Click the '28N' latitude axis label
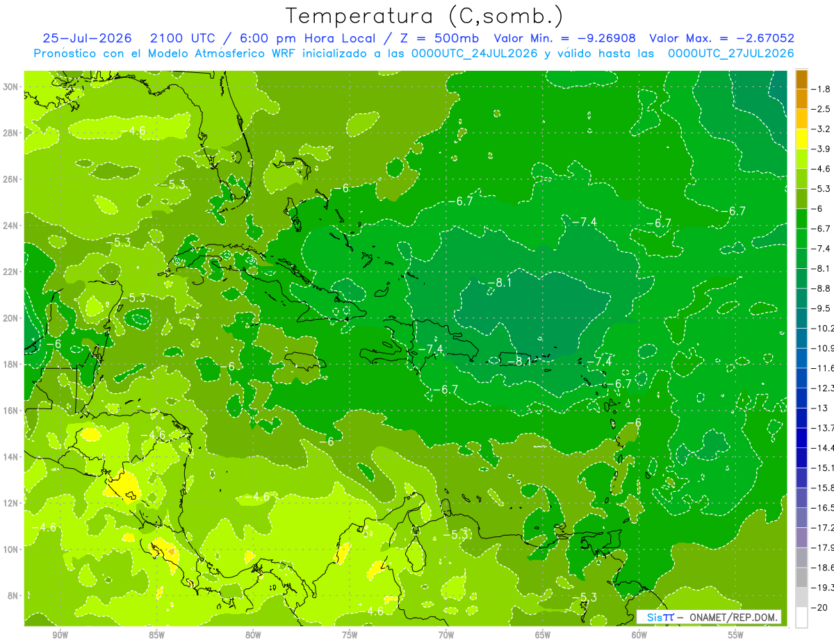Viewport: 834px width, 644px height. click(12, 133)
